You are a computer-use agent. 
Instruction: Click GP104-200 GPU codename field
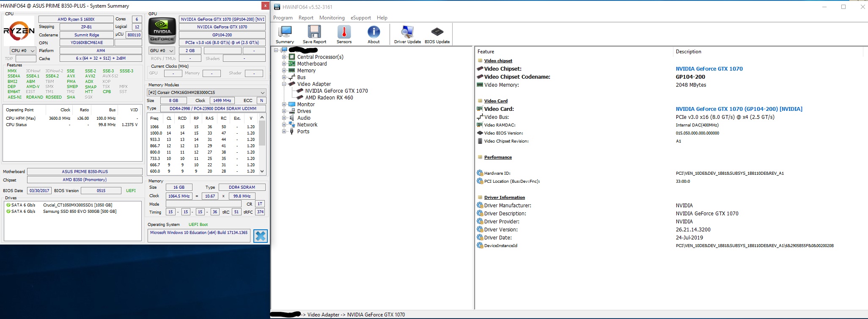(x=222, y=35)
